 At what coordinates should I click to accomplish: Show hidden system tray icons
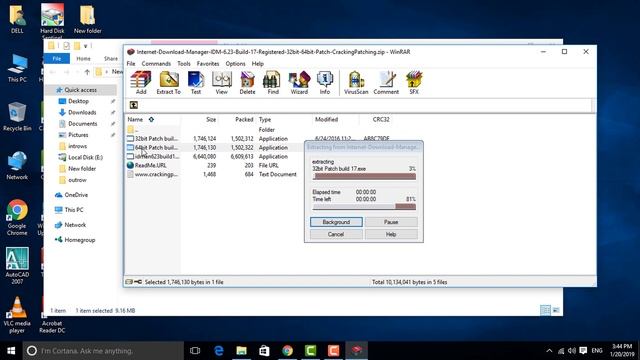click(549, 351)
